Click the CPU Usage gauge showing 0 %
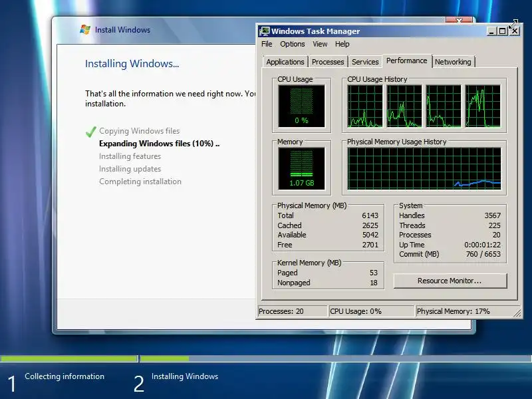The image size is (532, 399). click(301, 106)
